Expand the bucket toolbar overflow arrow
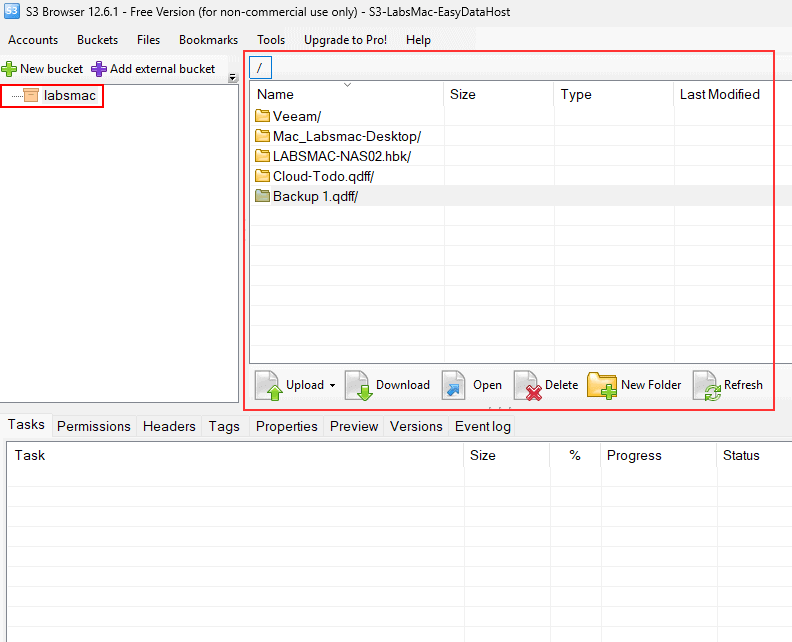Viewport: 792px width, 642px height. (x=232, y=77)
